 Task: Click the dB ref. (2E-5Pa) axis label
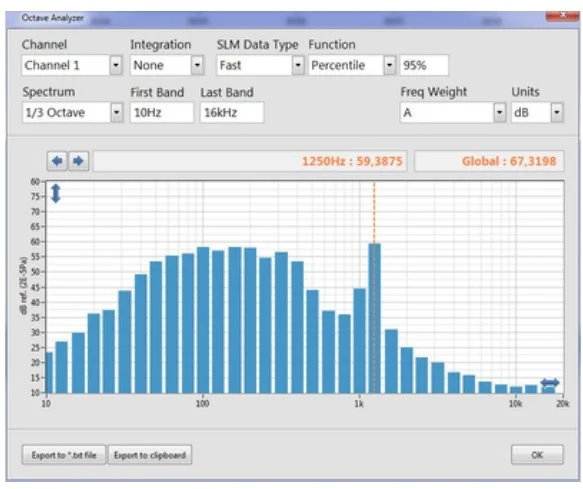tap(24, 286)
